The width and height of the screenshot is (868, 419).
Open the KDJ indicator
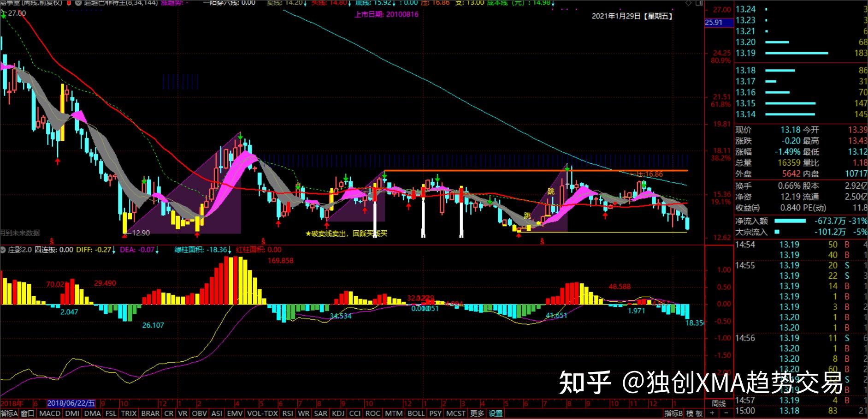point(338,413)
